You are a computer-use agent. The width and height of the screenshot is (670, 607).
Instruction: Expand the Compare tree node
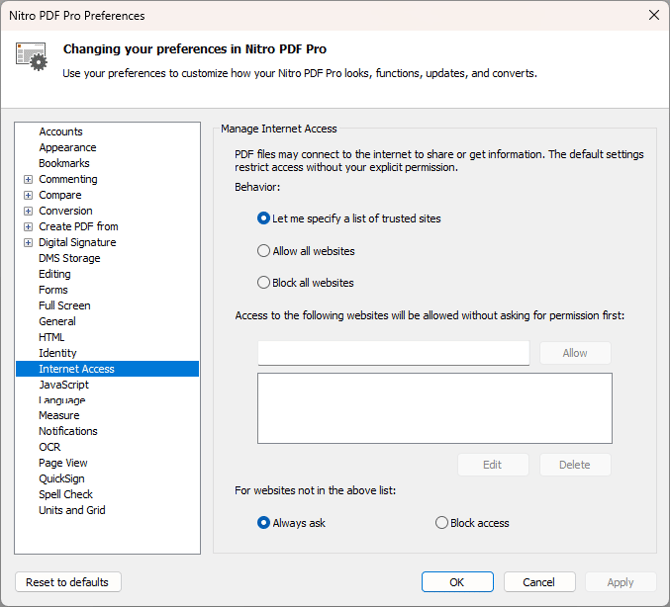tap(28, 195)
